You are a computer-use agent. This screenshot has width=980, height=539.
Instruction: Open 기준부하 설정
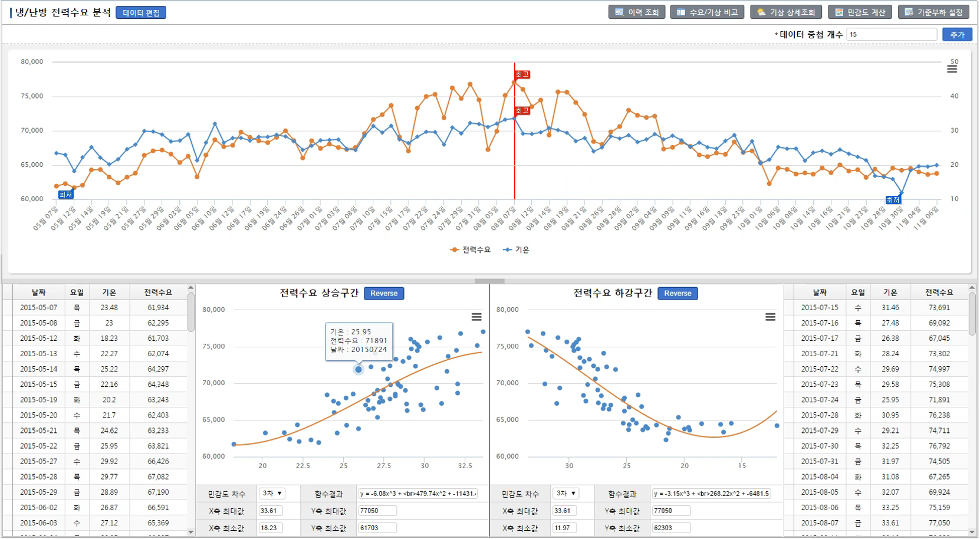933,12
